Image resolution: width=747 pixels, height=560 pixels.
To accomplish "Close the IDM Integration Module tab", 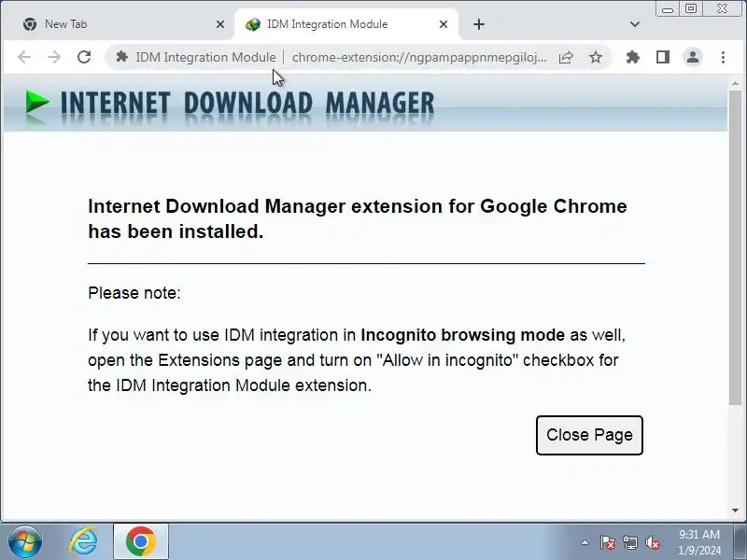I will click(444, 24).
